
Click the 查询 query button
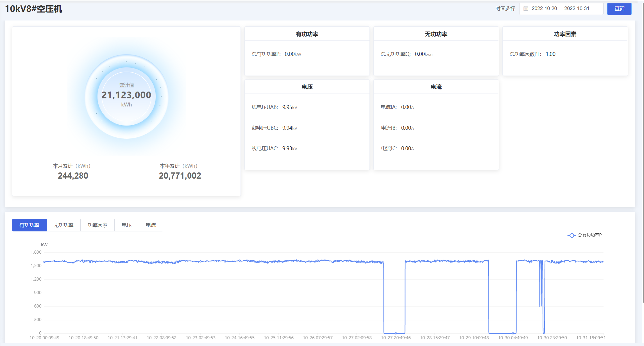click(619, 9)
